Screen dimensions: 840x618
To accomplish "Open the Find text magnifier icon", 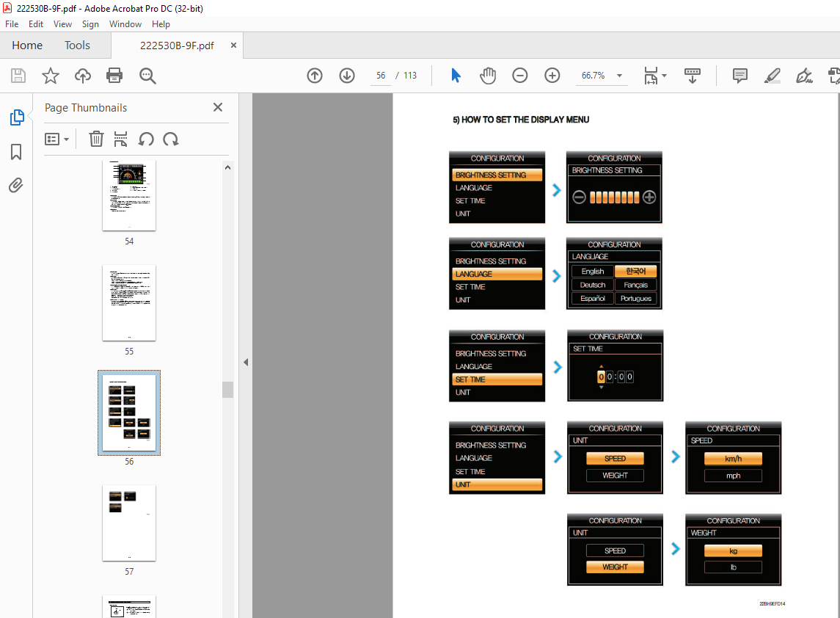I will click(147, 76).
